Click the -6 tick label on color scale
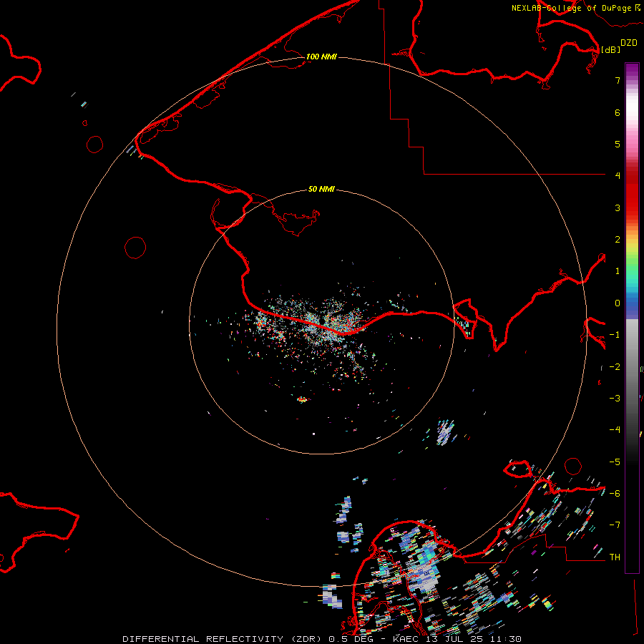The image size is (644, 644). (615, 494)
